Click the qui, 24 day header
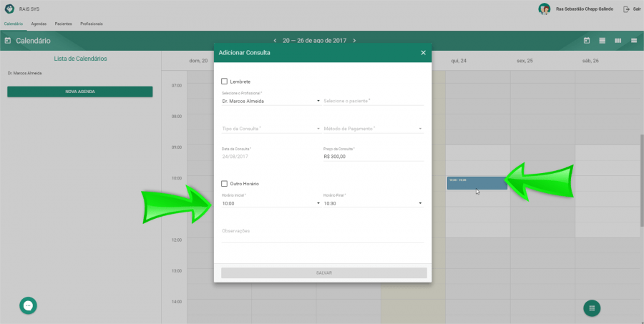Screen dimensions: 644x324 click(459, 61)
